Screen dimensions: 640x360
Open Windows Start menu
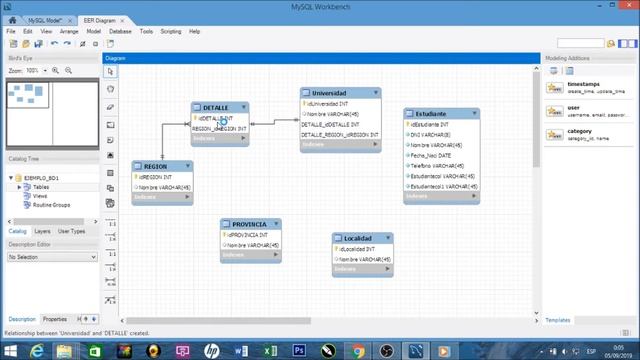(10, 351)
